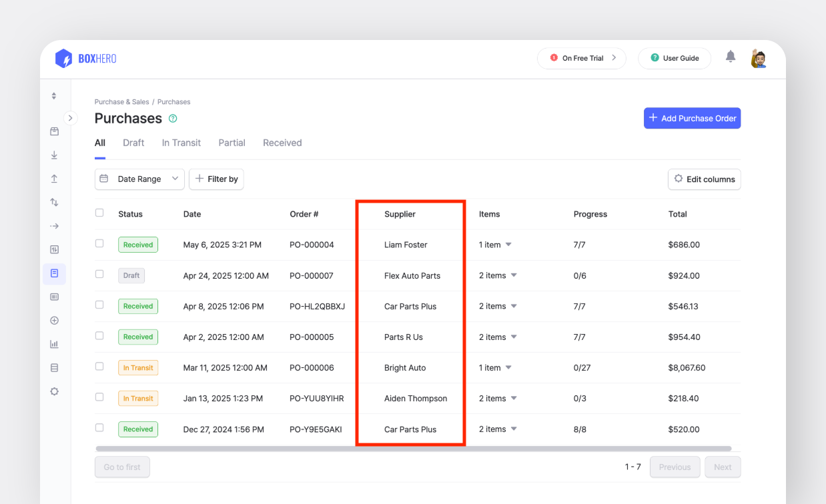Switch to the In Transit tab
The image size is (826, 504).
(181, 143)
